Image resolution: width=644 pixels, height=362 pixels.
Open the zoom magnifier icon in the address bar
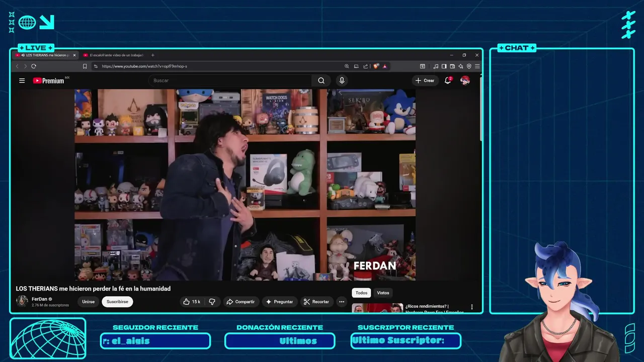[x=347, y=66]
